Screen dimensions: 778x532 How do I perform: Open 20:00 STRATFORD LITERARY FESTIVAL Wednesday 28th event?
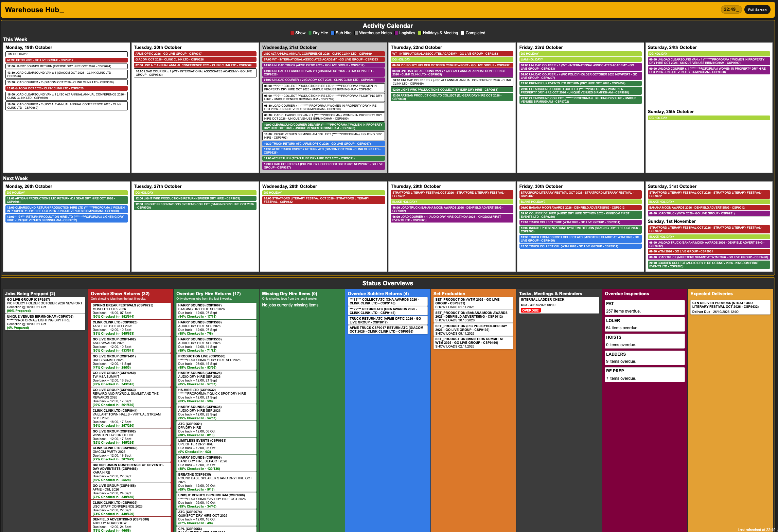tap(323, 200)
